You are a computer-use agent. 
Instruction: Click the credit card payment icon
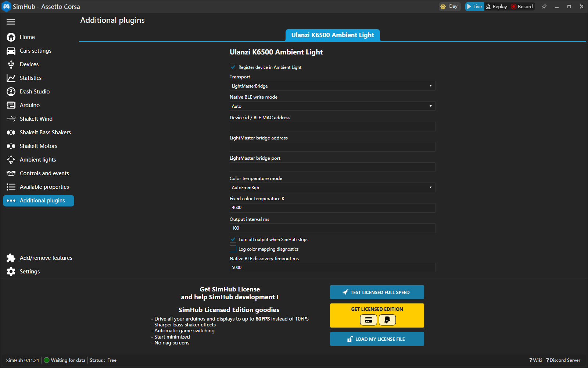(x=368, y=320)
